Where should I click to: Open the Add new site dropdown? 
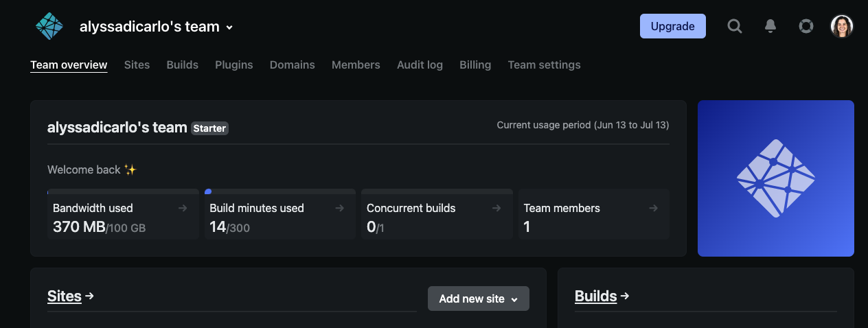point(478,298)
